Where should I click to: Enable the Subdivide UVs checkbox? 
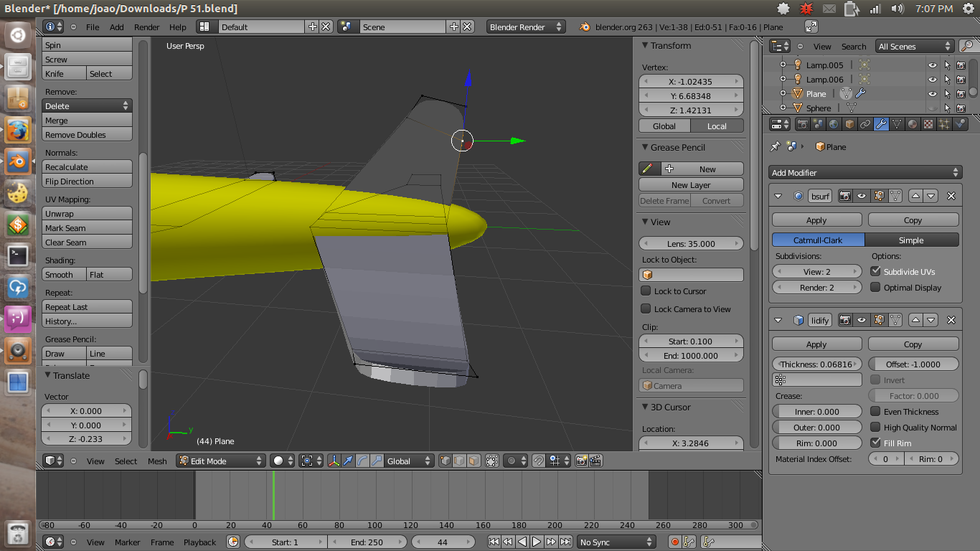pyautogui.click(x=876, y=270)
